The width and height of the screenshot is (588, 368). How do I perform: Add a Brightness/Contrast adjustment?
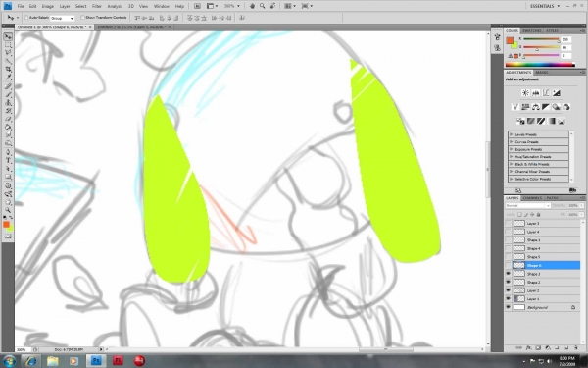click(x=525, y=93)
